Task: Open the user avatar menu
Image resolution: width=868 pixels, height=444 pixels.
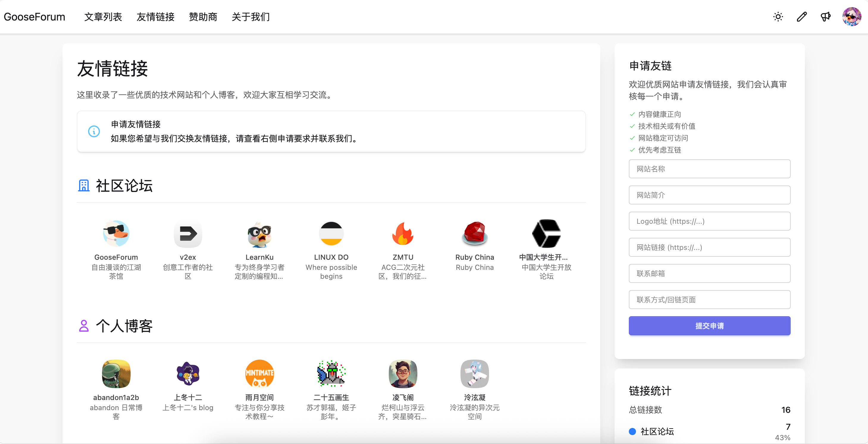Action: coord(851,17)
